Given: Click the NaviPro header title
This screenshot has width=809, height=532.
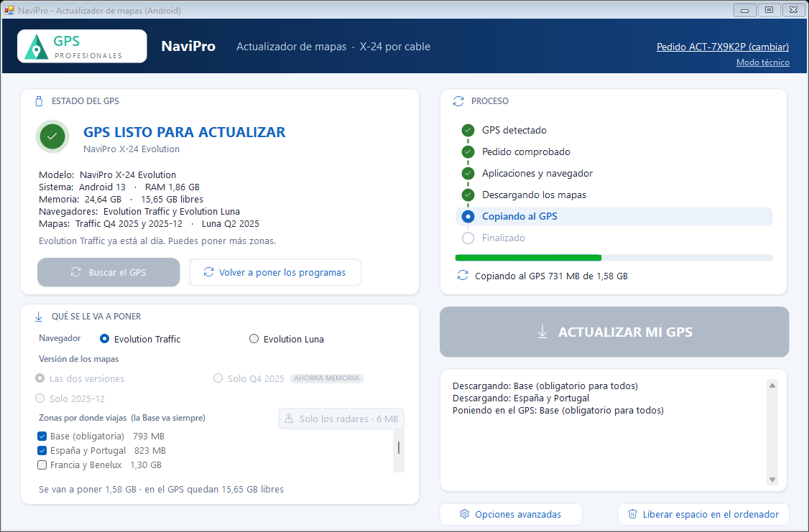Looking at the screenshot, I should [188, 47].
